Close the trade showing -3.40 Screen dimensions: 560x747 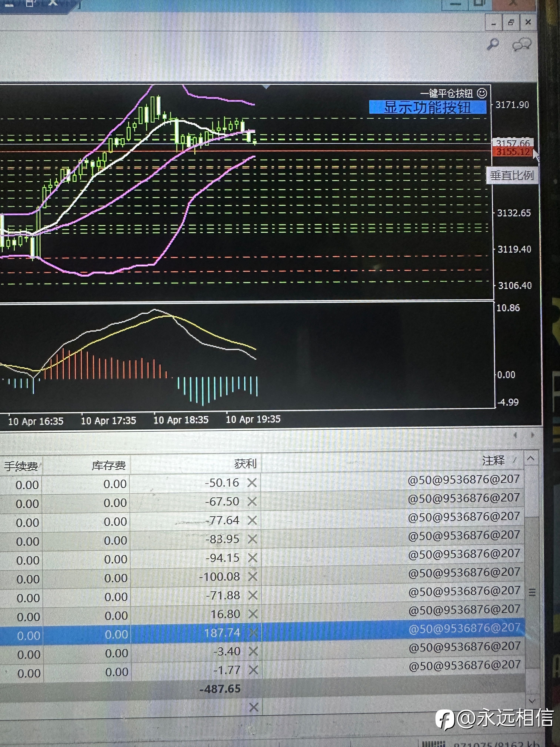(253, 651)
